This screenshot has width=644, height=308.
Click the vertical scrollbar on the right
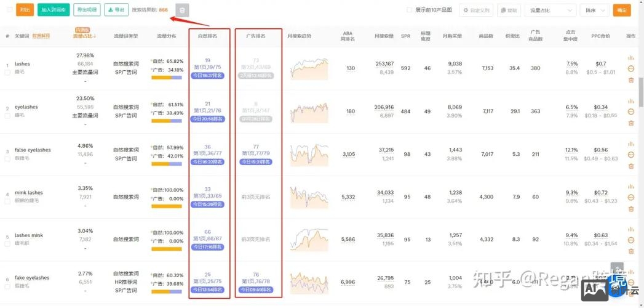[640, 92]
